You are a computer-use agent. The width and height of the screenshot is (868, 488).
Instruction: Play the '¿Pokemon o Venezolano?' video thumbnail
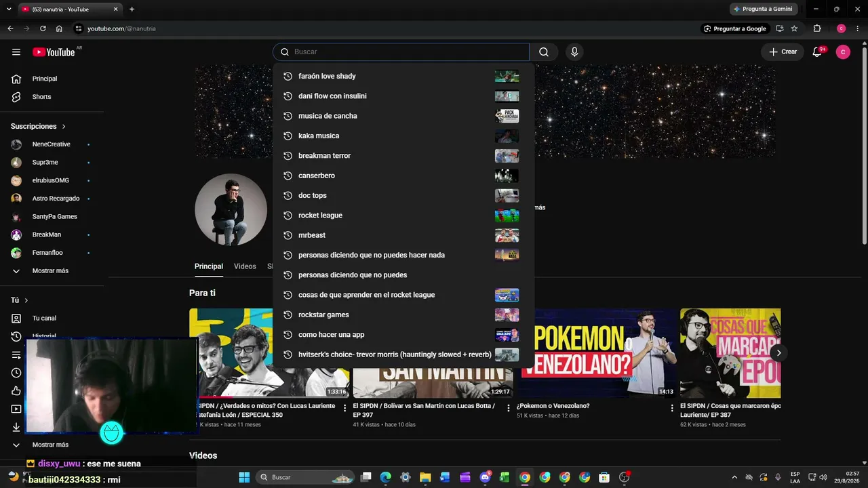597,353
